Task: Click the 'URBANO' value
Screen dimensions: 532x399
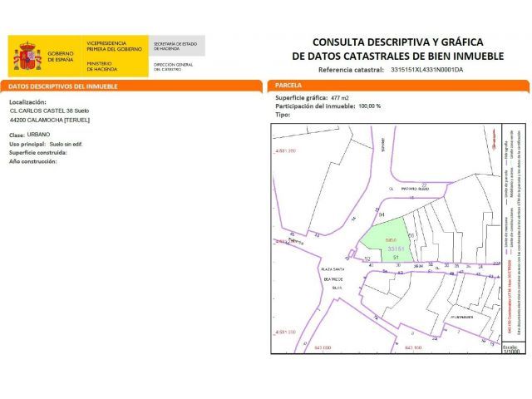Action: 38,135
